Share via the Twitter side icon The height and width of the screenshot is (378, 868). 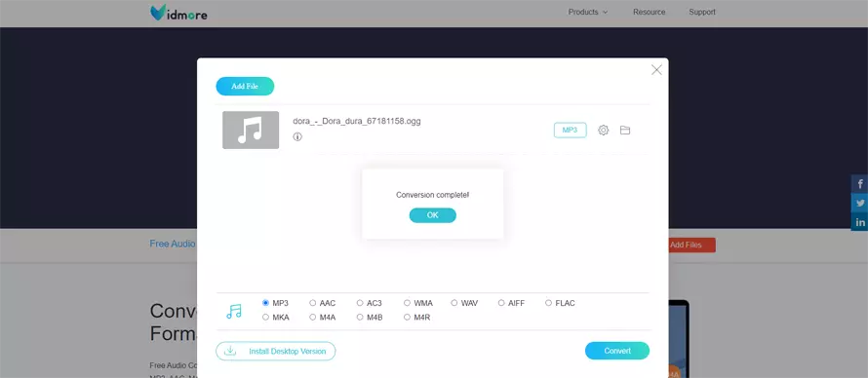pos(859,203)
